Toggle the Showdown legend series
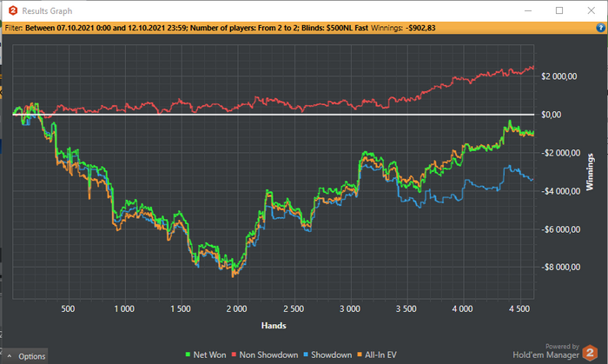The height and width of the screenshot is (364, 608). pyautogui.click(x=327, y=354)
